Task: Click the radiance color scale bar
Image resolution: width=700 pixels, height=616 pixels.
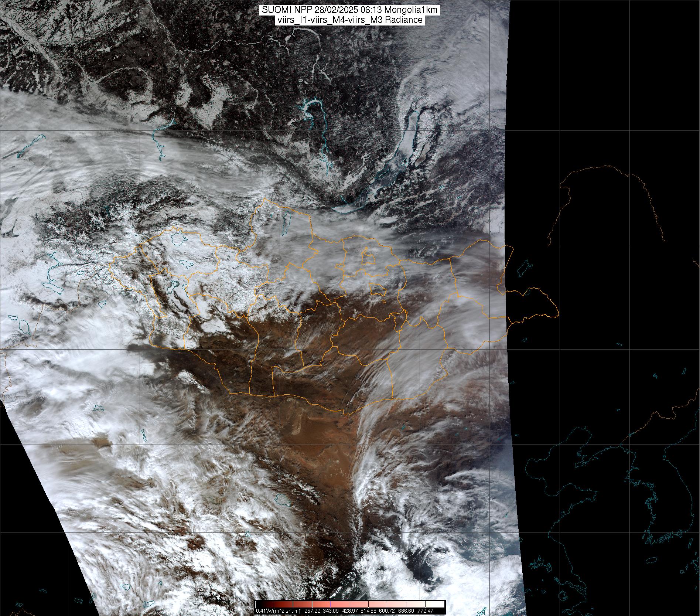Action: click(x=350, y=604)
